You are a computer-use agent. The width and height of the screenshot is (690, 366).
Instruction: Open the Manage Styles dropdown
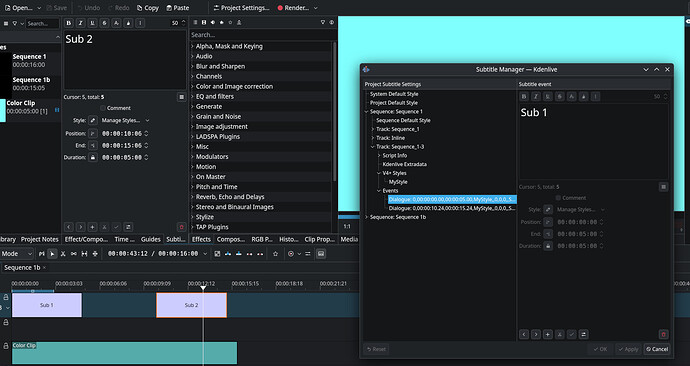(125, 120)
